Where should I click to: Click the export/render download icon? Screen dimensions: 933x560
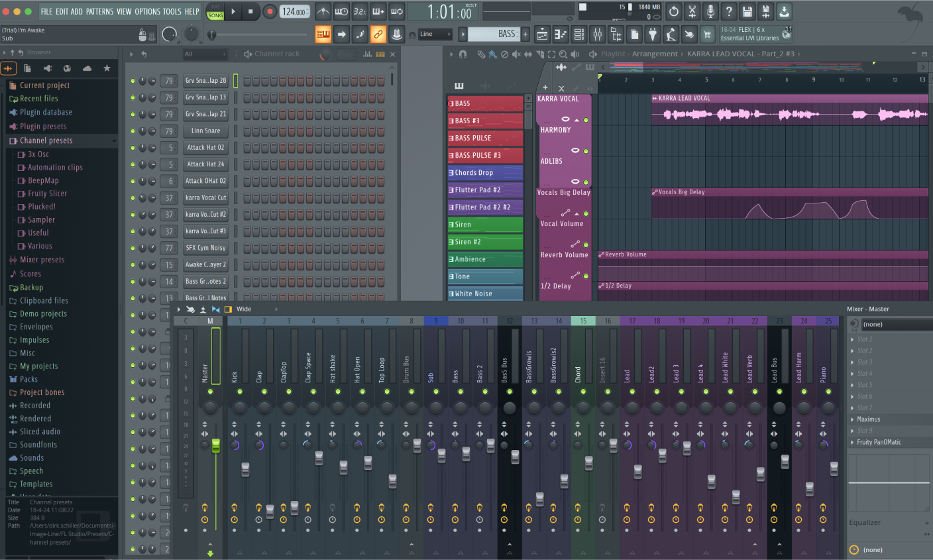(784, 11)
